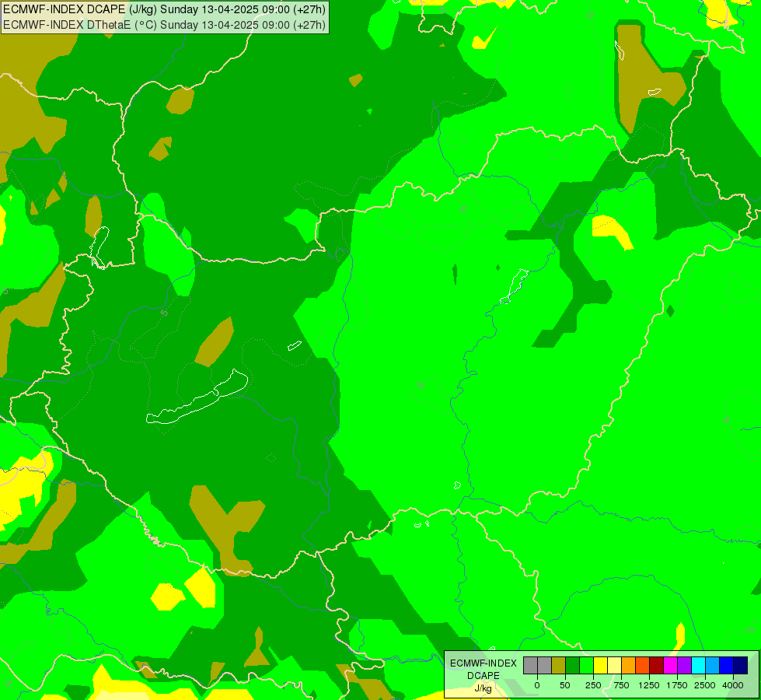Click the olive swatch in DCAPE legend
761x700 pixels.
point(558,666)
